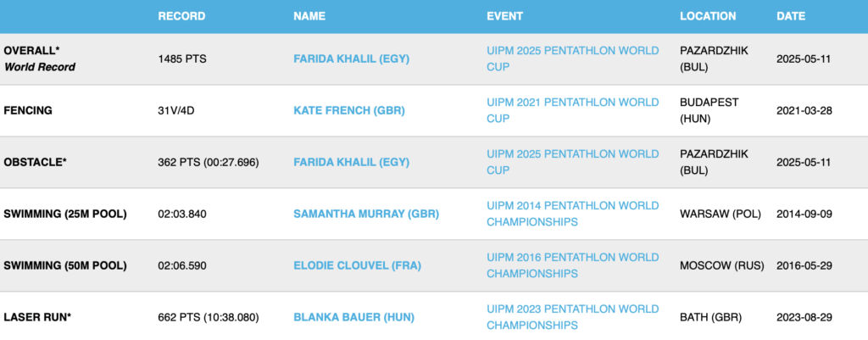Image resolution: width=868 pixels, height=340 pixels.
Task: Click the LOCATION column header
Action: [x=708, y=16]
